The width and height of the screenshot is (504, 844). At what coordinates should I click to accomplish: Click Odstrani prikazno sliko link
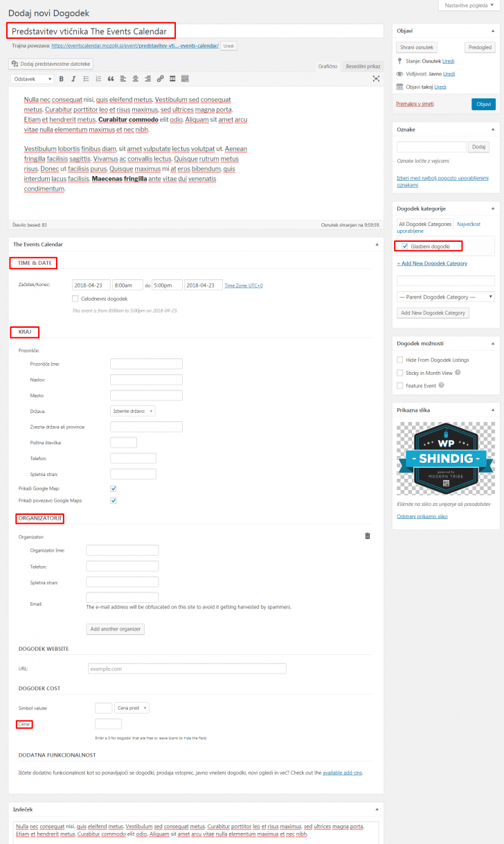(422, 516)
